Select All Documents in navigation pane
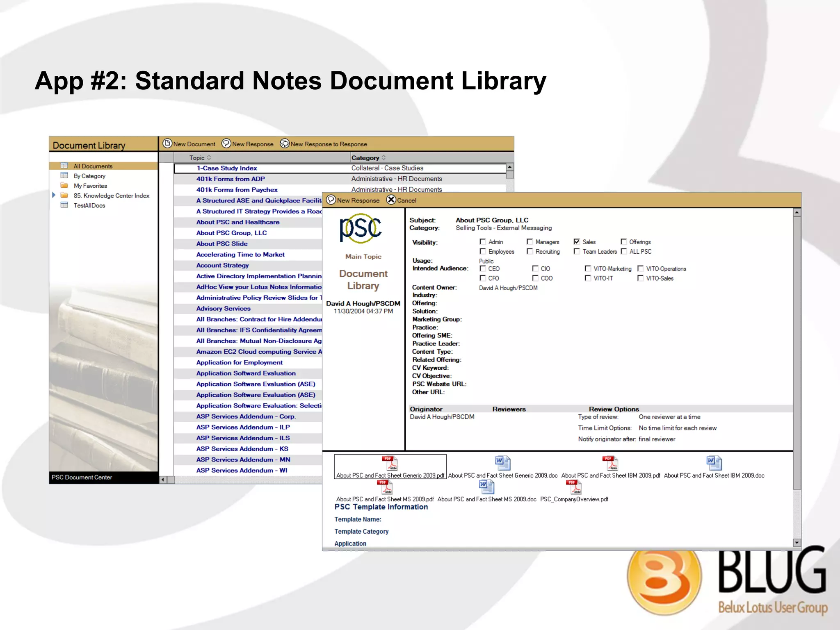Viewport: 840px width, 630px height. click(x=93, y=166)
